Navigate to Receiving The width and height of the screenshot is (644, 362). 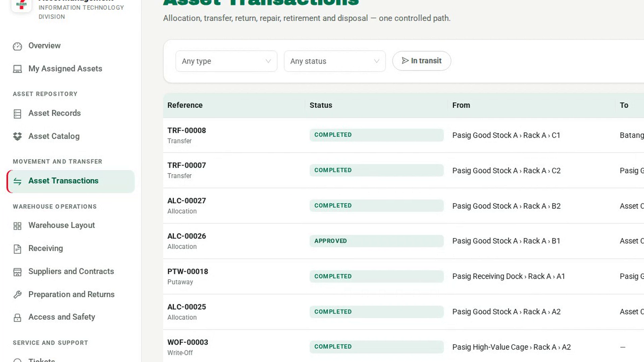coord(70,248)
